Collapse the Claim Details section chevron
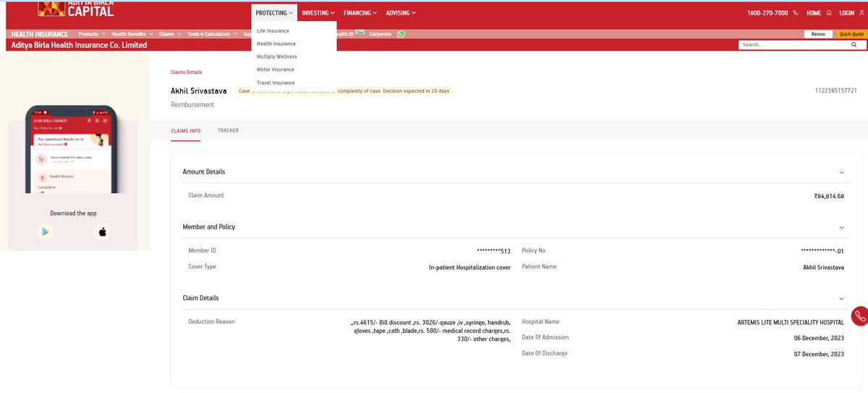Screen dimensions: 868x393 (x=841, y=298)
